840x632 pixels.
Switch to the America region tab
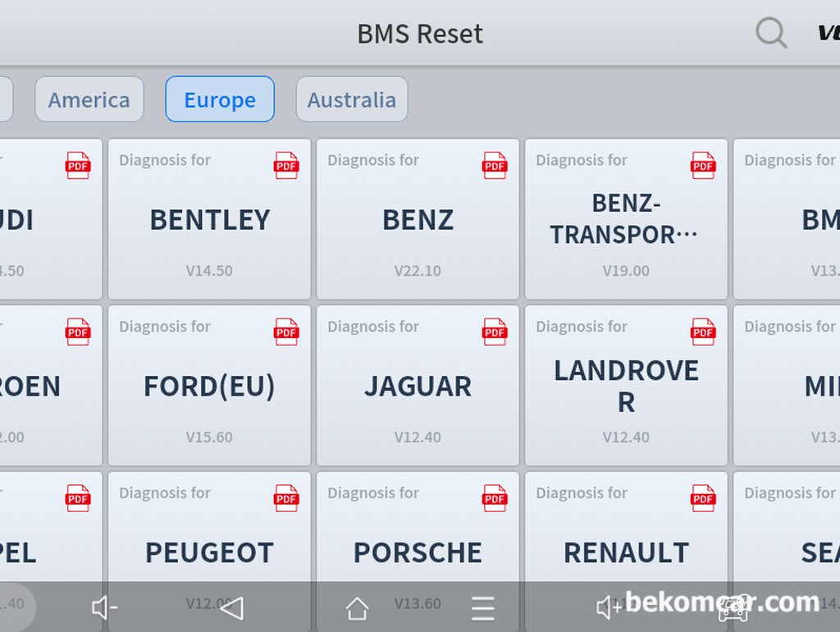(x=89, y=99)
